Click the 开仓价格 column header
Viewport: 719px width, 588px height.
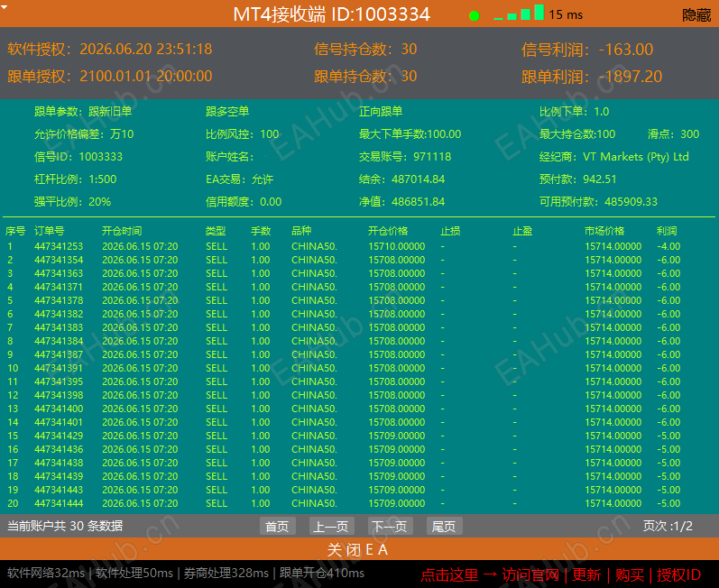pyautogui.click(x=388, y=231)
